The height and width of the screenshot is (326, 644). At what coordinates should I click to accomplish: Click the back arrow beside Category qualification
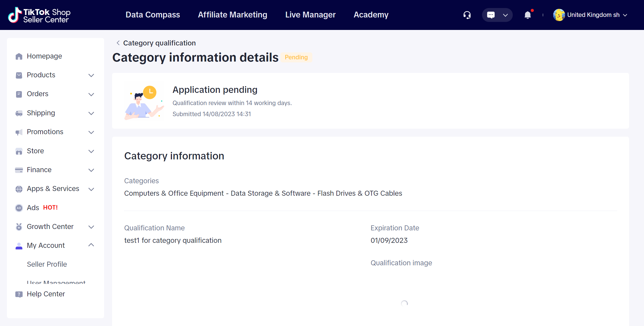pyautogui.click(x=118, y=43)
